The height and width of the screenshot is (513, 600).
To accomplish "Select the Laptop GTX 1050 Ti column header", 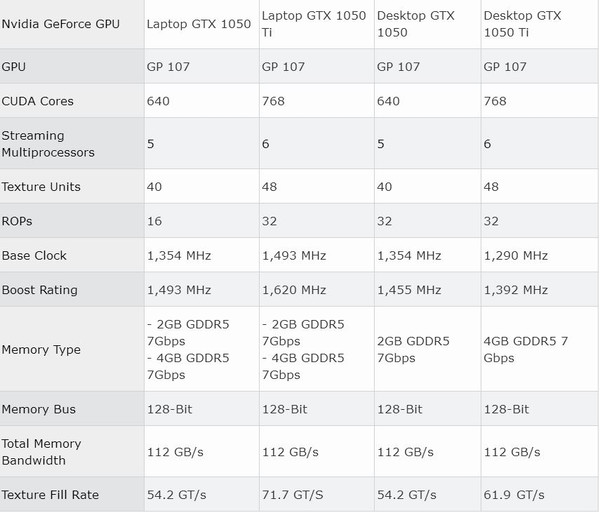I will point(311,24).
